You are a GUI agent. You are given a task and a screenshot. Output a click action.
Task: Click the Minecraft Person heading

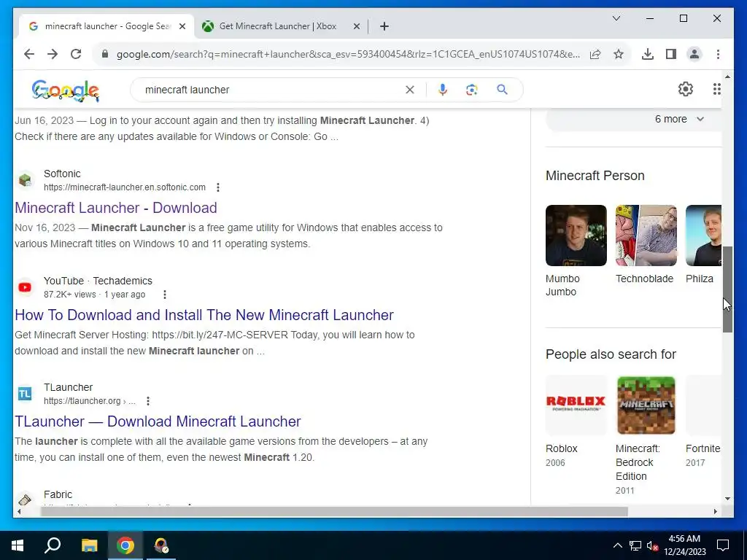click(x=595, y=175)
